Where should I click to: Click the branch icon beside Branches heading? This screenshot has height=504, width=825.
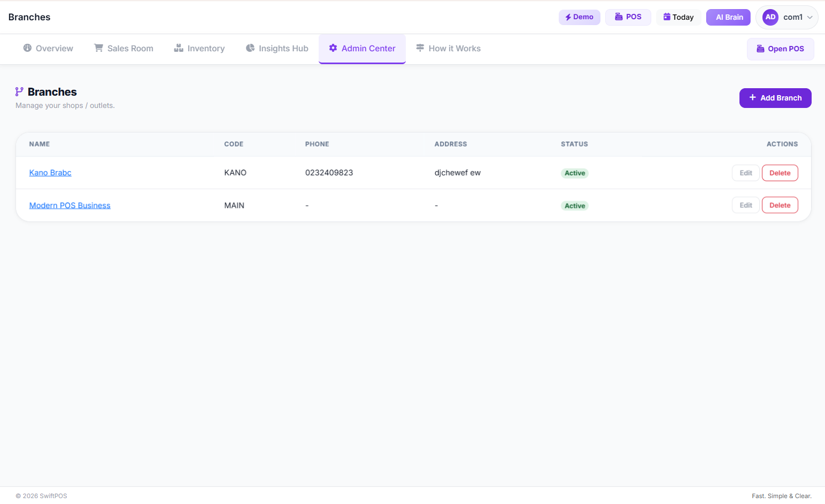19,92
